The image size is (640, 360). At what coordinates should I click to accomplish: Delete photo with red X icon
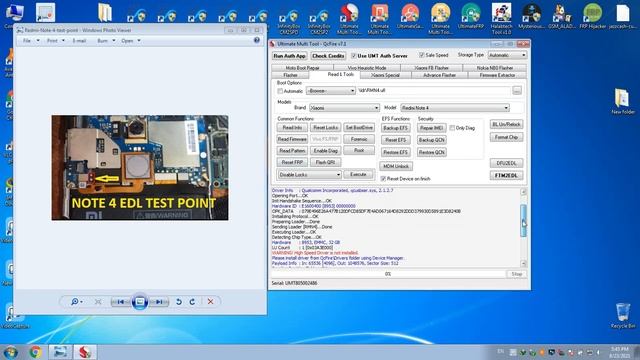point(210,302)
